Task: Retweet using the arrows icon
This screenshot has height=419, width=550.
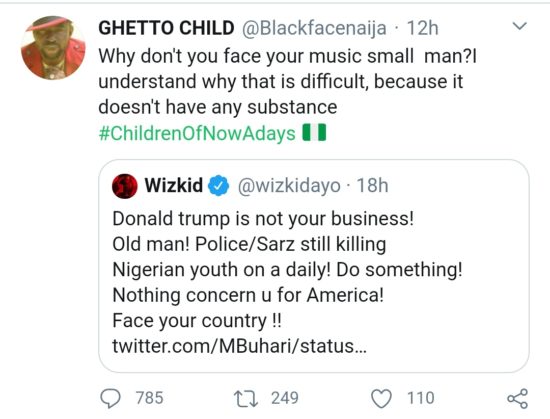Action: pyautogui.click(x=246, y=399)
